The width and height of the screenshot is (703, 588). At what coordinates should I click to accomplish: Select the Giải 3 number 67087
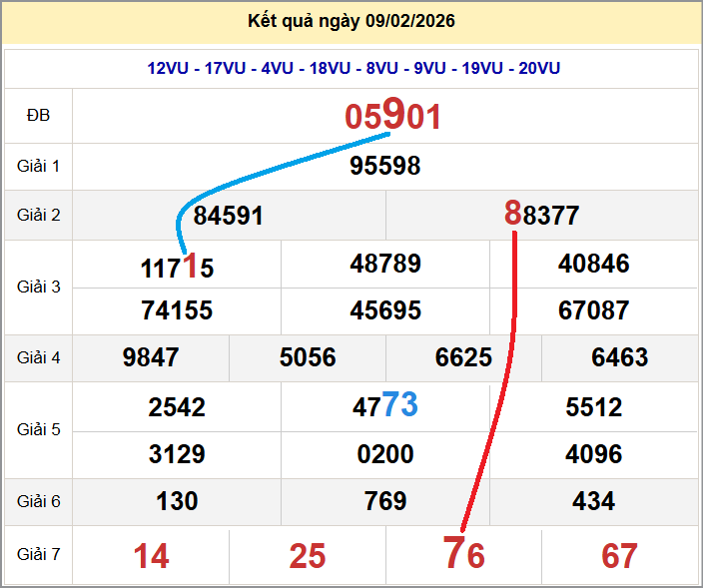593,310
